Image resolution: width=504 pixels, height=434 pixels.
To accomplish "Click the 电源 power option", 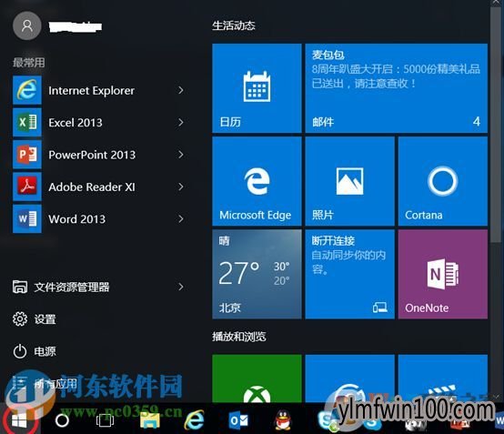I will pos(35,351).
